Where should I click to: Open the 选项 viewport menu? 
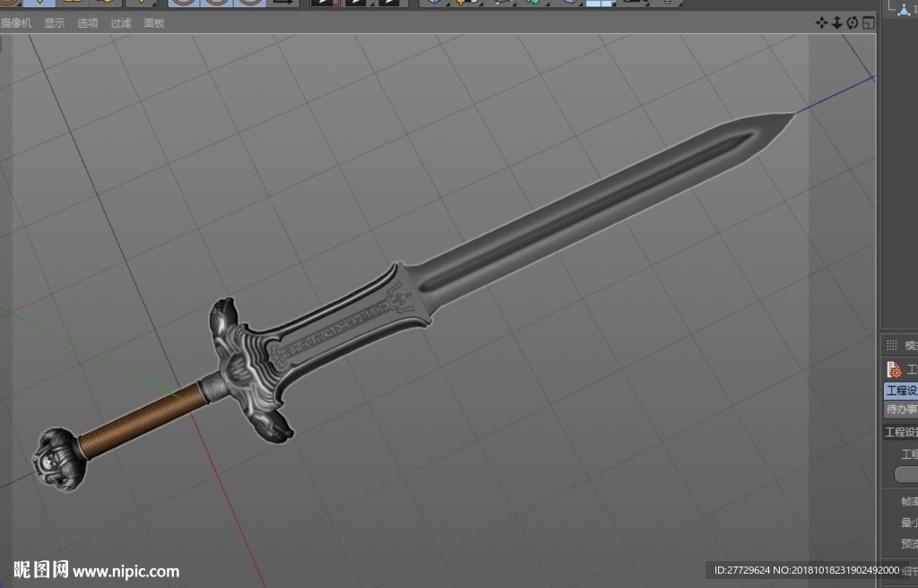88,22
